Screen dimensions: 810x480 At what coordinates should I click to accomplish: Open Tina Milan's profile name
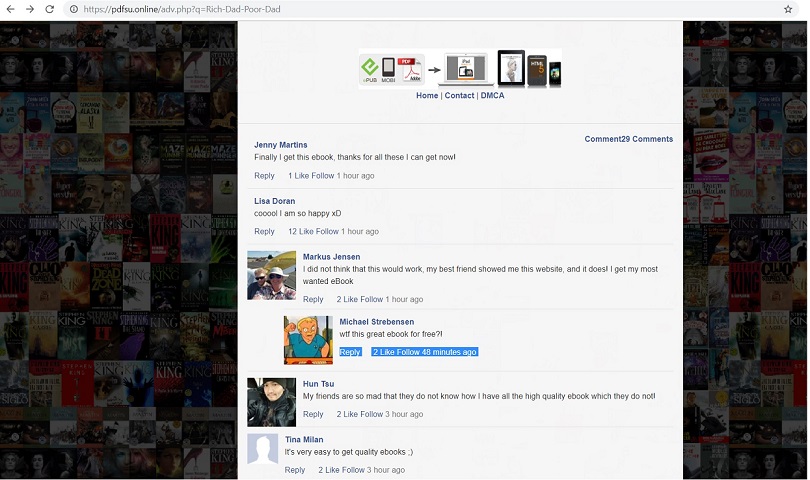(x=304, y=440)
